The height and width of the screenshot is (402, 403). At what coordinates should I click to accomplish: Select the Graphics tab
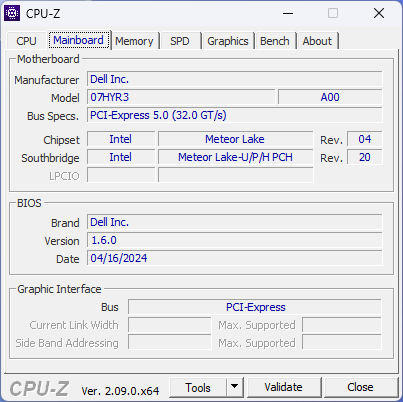click(x=228, y=41)
